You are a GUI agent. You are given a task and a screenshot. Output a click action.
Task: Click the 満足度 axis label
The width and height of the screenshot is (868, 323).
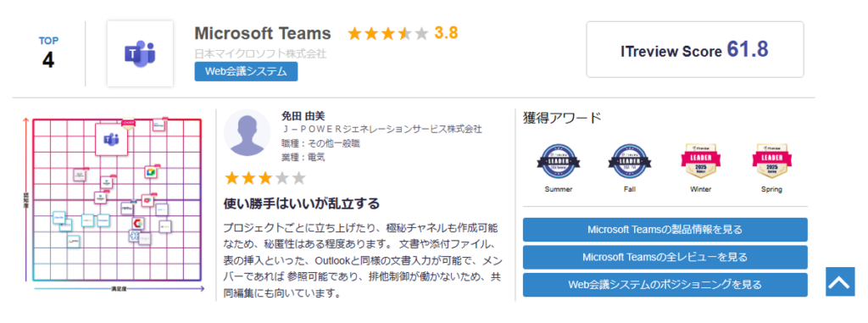[x=120, y=288]
